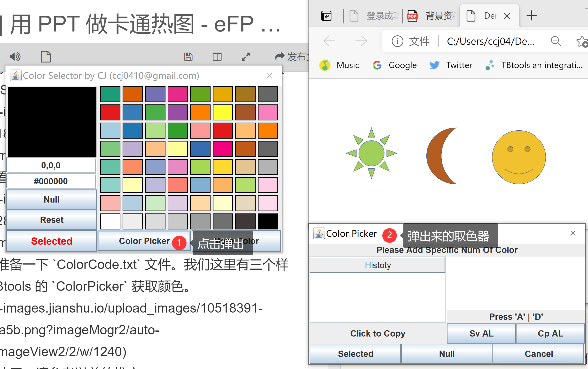Click the save floppy disk icon
The width and height of the screenshot is (588, 369).
click(x=188, y=57)
